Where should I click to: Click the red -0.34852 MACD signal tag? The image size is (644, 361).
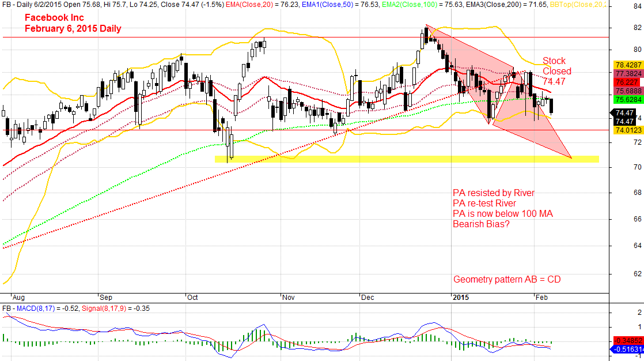coord(628,340)
